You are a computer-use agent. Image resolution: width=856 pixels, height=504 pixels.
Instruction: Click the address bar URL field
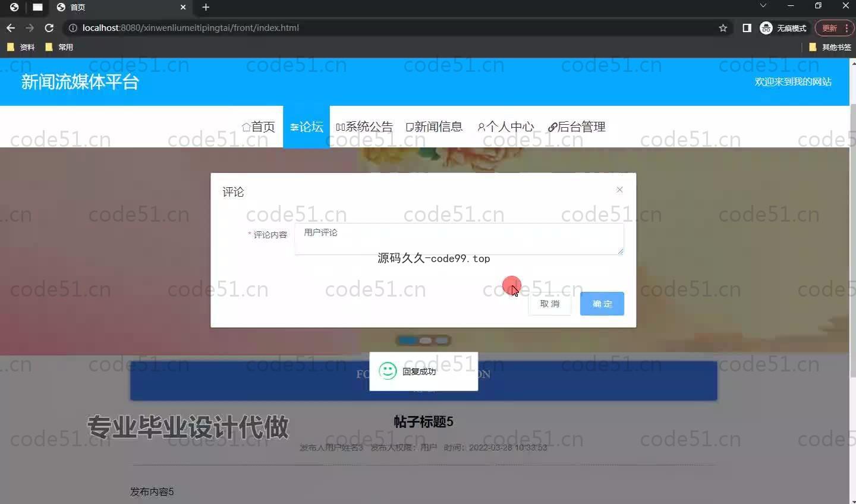coord(392,28)
